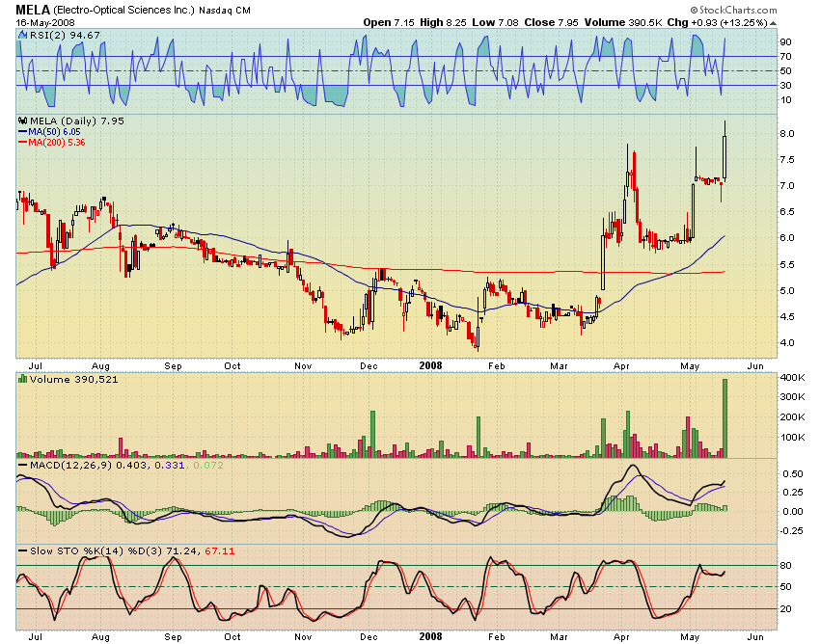Click the (Electro-Optical Sciences Inc.) company name
Viewport: 820px width, 644px height.
(123, 11)
